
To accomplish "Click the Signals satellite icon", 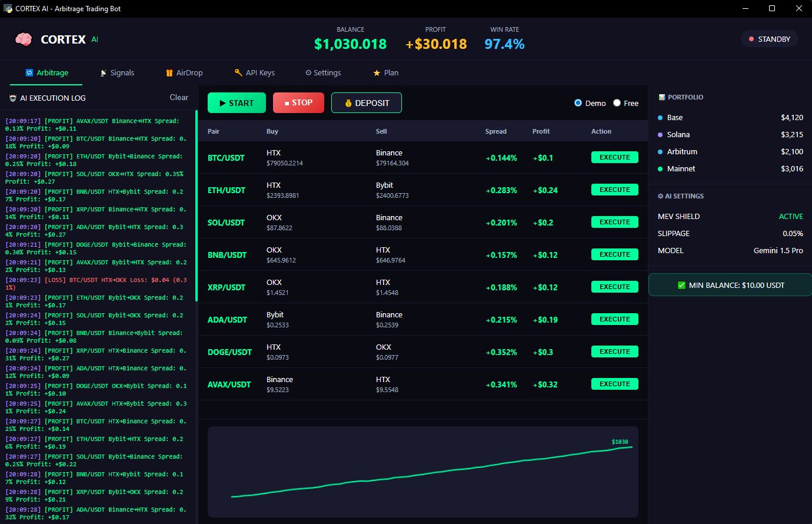I will coord(104,73).
